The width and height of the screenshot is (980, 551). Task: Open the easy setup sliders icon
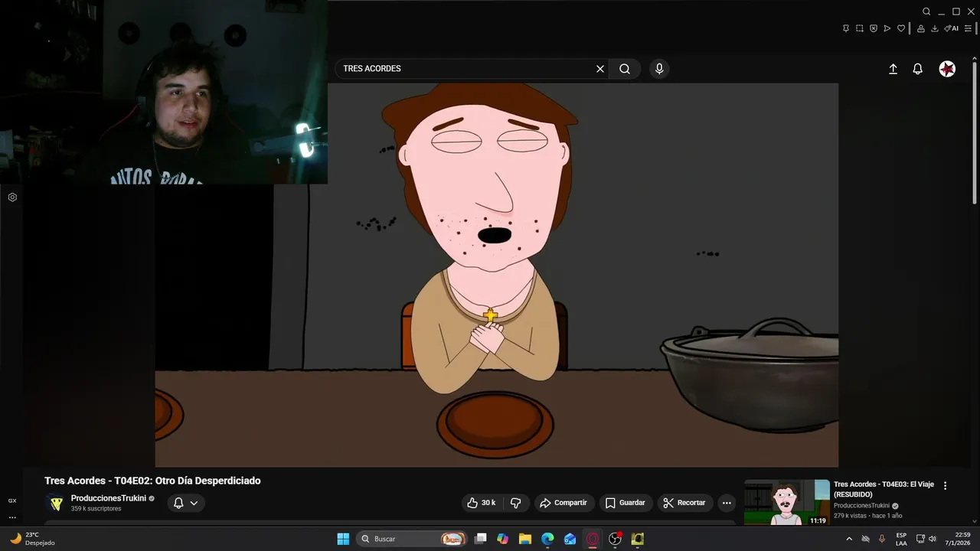click(x=968, y=28)
